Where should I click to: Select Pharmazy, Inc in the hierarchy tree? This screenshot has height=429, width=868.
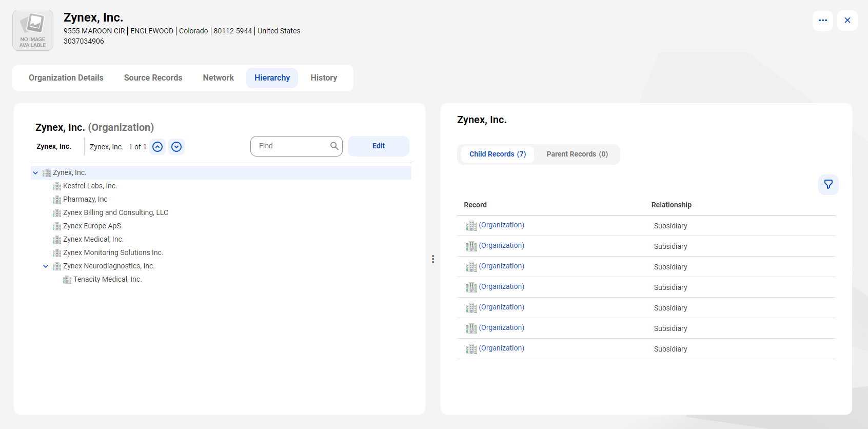85,200
